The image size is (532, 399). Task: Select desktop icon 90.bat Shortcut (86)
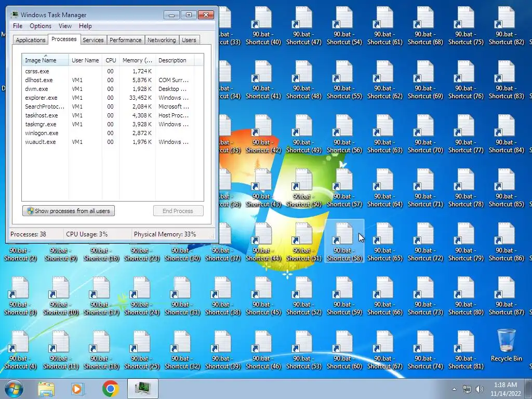[x=506, y=242]
